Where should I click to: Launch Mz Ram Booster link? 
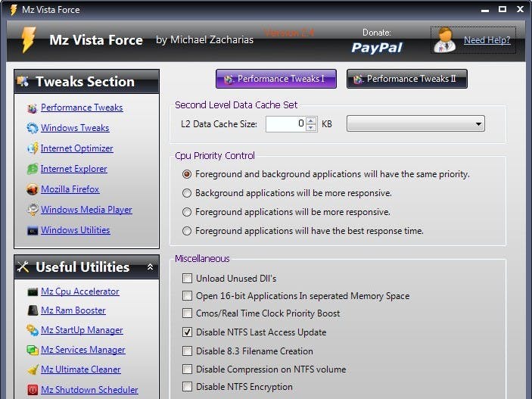point(73,310)
